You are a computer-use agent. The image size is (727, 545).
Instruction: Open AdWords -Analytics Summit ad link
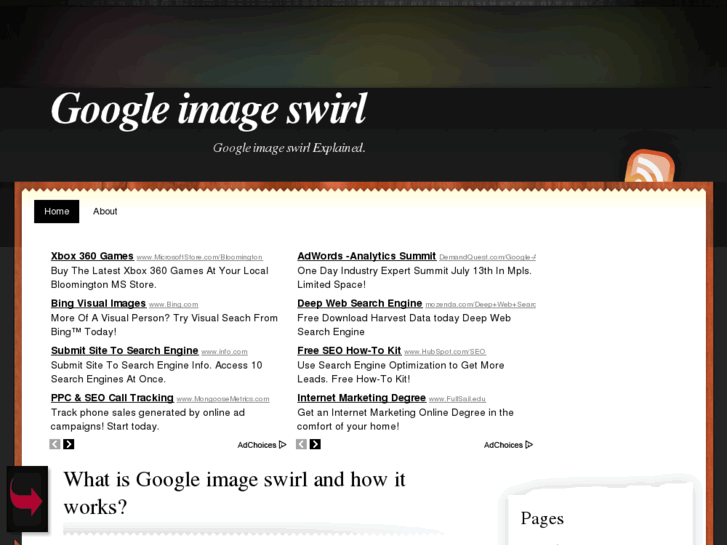coord(367,256)
